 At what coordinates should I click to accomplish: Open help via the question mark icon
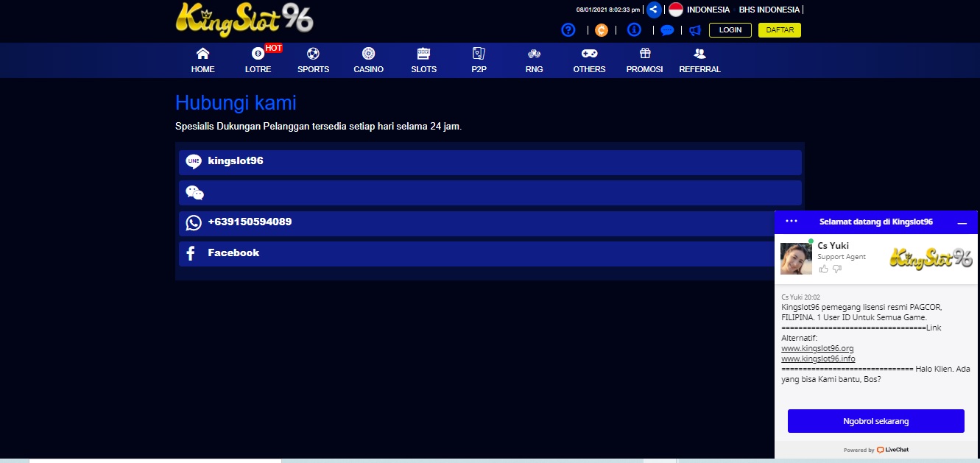(x=568, y=30)
